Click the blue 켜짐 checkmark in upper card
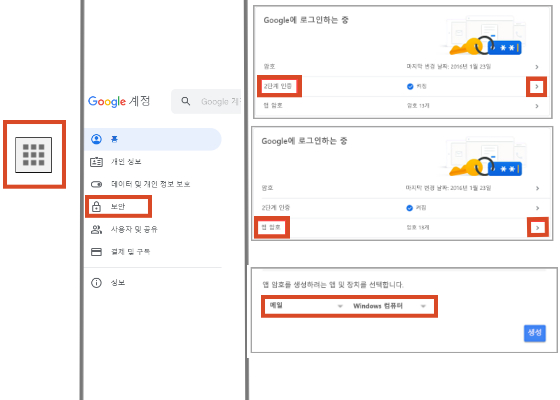 point(410,86)
